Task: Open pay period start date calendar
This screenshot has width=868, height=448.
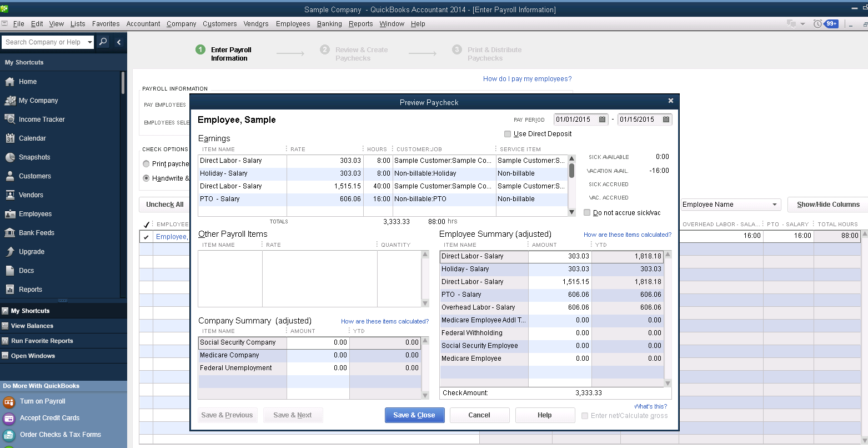Action: click(x=603, y=120)
